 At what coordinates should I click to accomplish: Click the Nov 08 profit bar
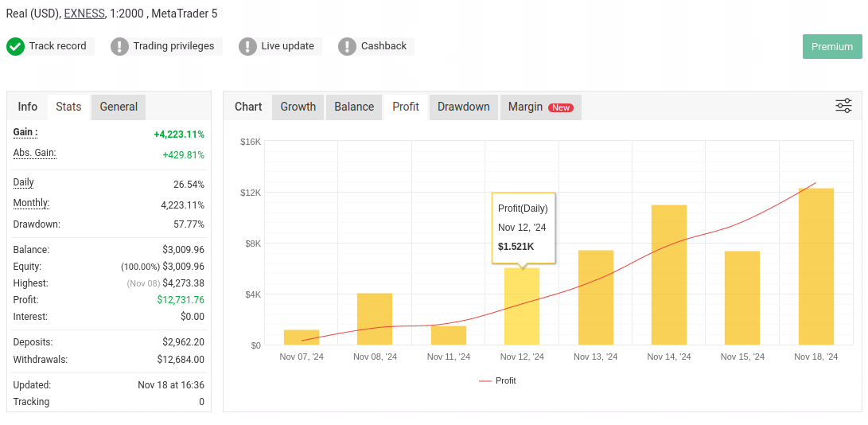(375, 318)
